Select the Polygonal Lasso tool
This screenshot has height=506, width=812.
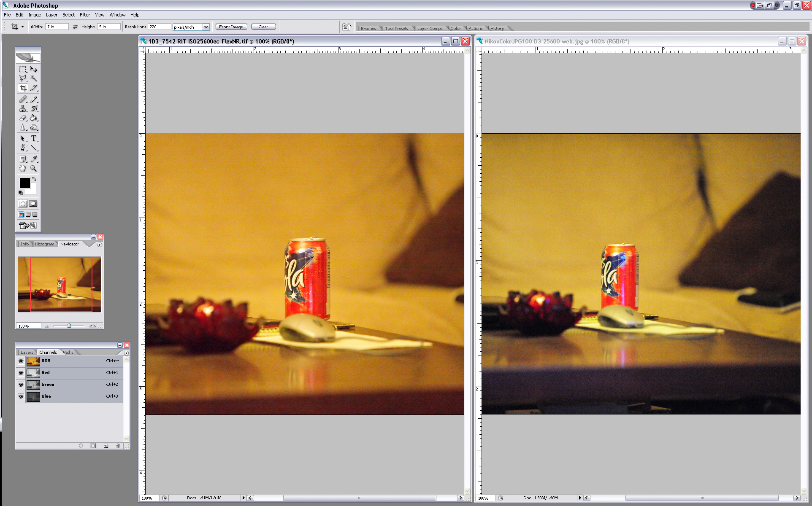(x=23, y=78)
